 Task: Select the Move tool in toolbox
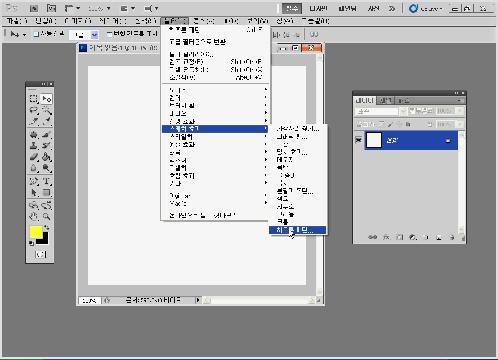(46, 99)
